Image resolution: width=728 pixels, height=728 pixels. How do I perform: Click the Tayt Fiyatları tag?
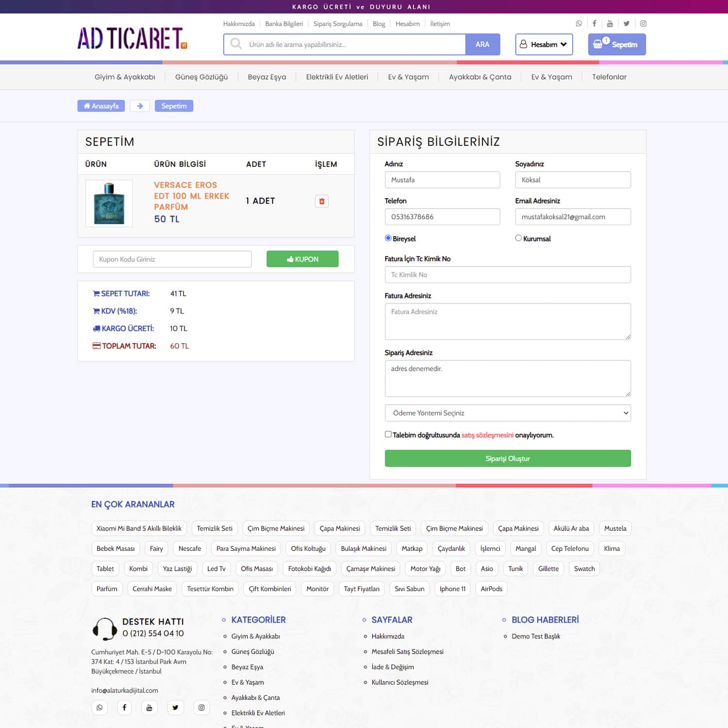(362, 589)
